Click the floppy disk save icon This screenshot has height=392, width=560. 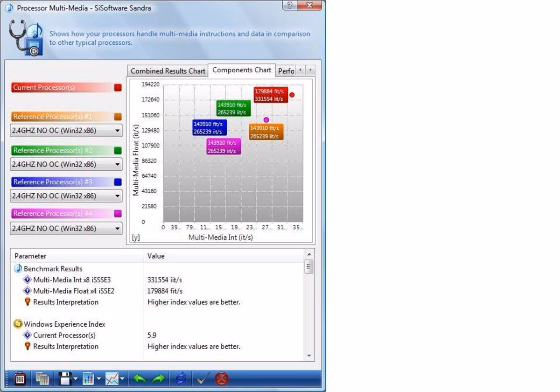point(66,379)
